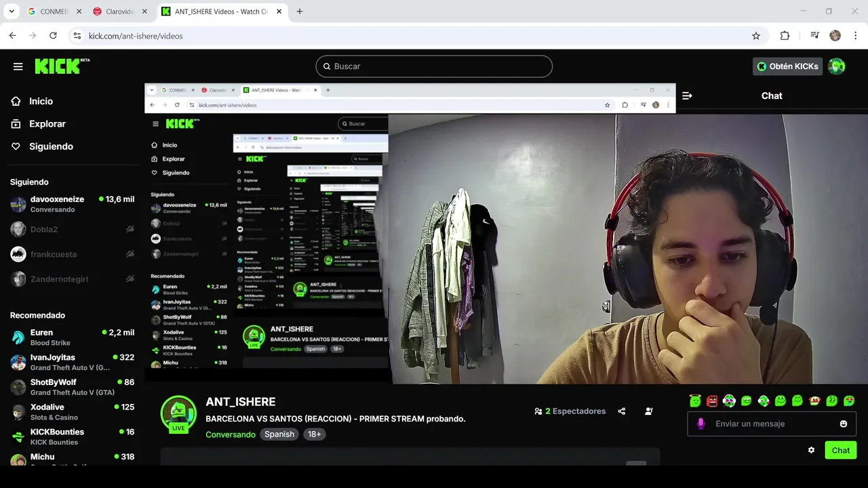The image size is (868, 488).
Task: Click the Enviar un mensaje field
Action: 772,424
